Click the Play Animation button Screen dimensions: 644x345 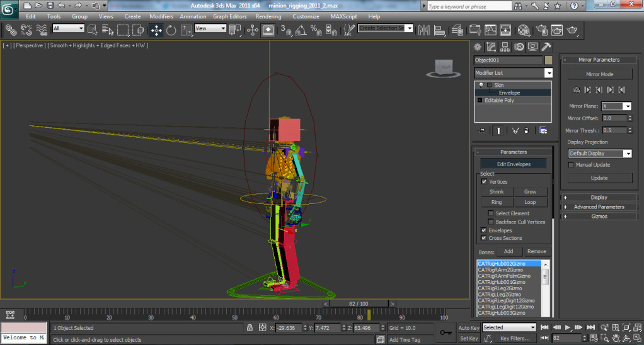[x=567, y=327]
